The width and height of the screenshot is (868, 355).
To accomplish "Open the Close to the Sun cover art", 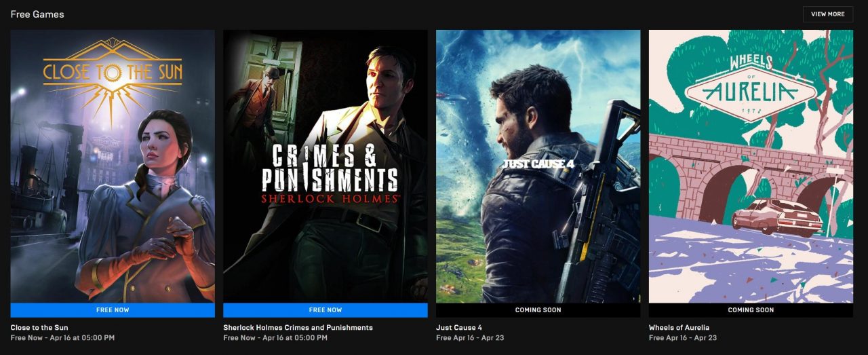I will (113, 166).
